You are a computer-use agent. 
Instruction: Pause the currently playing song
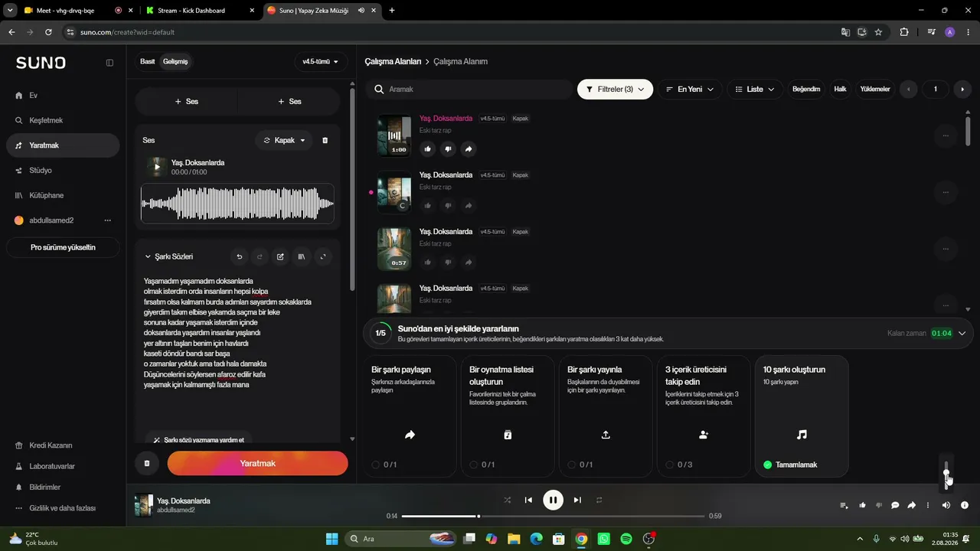click(553, 500)
